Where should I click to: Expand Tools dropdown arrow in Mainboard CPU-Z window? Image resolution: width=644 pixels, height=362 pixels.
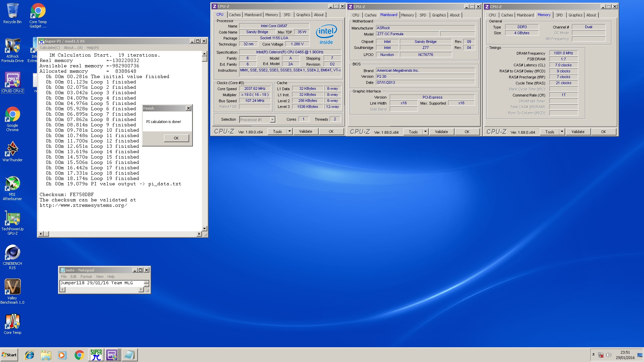pyautogui.click(x=425, y=132)
